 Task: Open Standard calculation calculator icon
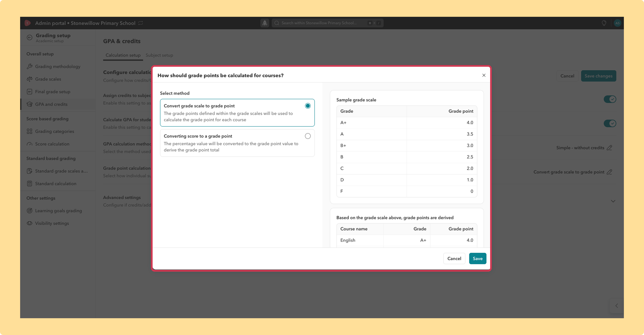click(x=29, y=184)
